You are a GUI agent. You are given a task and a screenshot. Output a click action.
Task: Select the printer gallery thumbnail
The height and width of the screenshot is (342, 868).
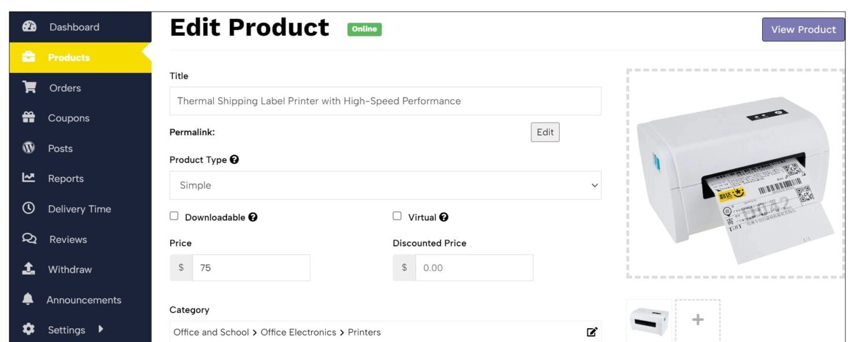pyautogui.click(x=649, y=319)
